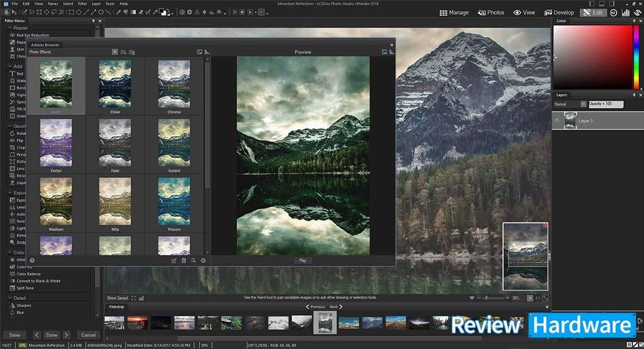Go to Next image in Filmstrip
The image size is (644, 349).
[x=335, y=307]
